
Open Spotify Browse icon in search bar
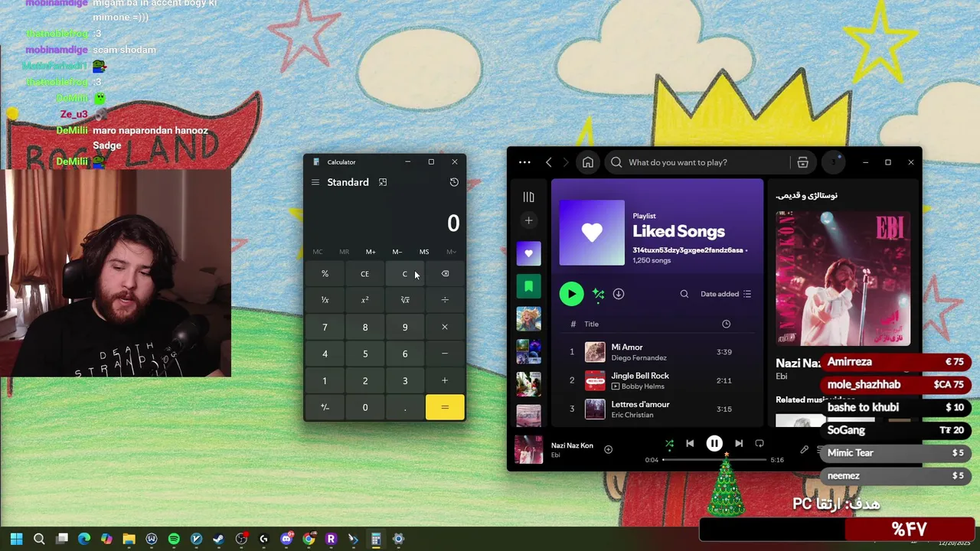click(x=802, y=162)
